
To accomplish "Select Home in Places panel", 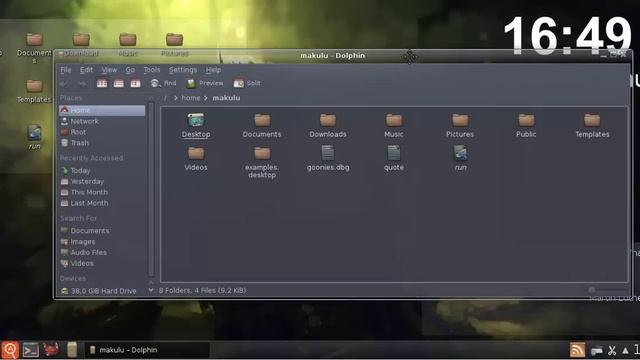I will pos(102,110).
